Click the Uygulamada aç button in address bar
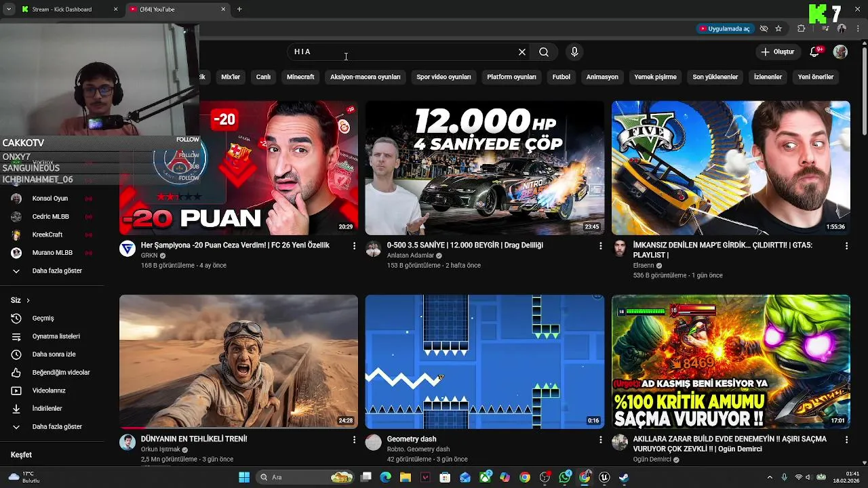Screen dimensions: 868x488 click(724, 28)
